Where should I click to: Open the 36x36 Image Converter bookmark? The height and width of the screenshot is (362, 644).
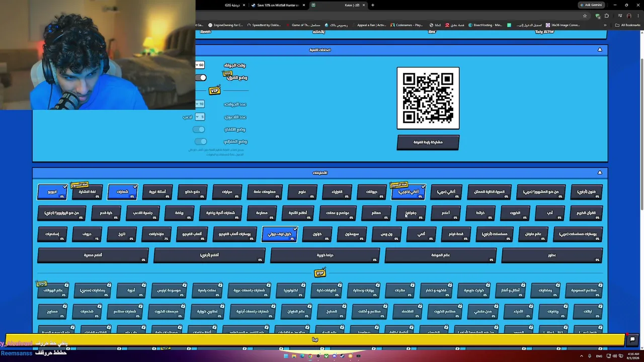click(x=563, y=25)
